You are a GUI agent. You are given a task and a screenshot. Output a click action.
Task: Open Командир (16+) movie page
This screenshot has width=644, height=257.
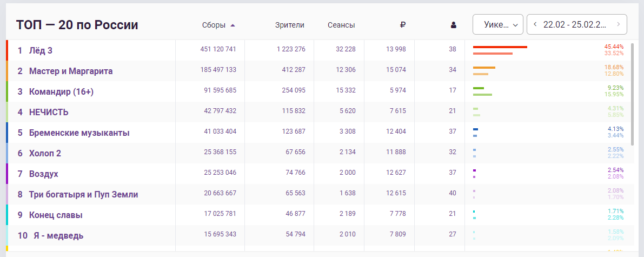[61, 91]
